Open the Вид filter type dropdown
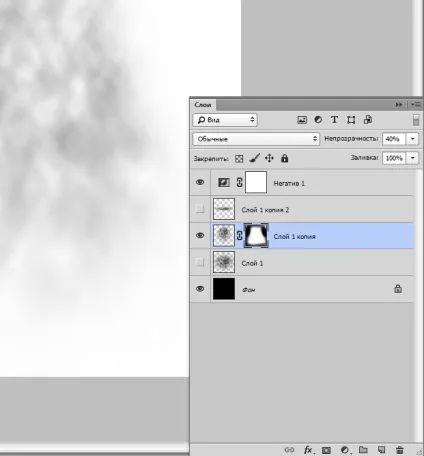Screen dimensions: 424x456 [x=225, y=120]
